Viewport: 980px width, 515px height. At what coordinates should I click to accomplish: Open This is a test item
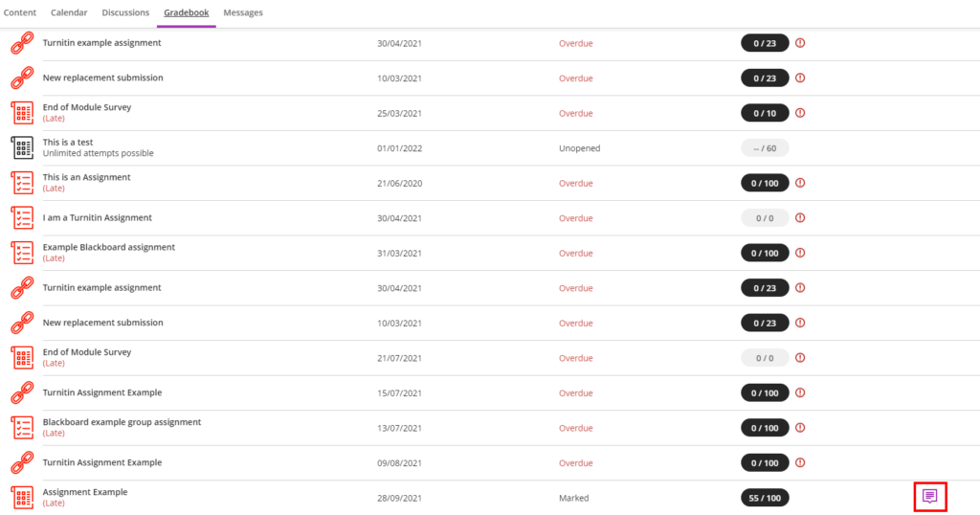pos(68,142)
